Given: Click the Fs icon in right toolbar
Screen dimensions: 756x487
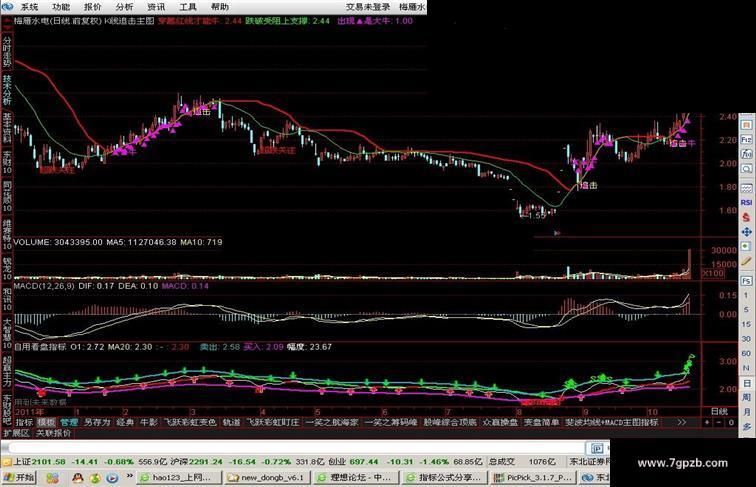Looking at the screenshot, I should [746, 281].
